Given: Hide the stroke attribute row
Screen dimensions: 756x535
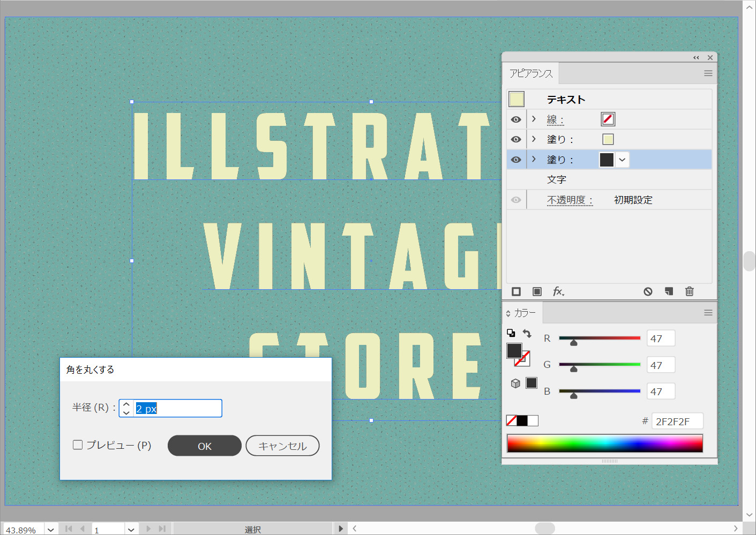Looking at the screenshot, I should point(516,119).
